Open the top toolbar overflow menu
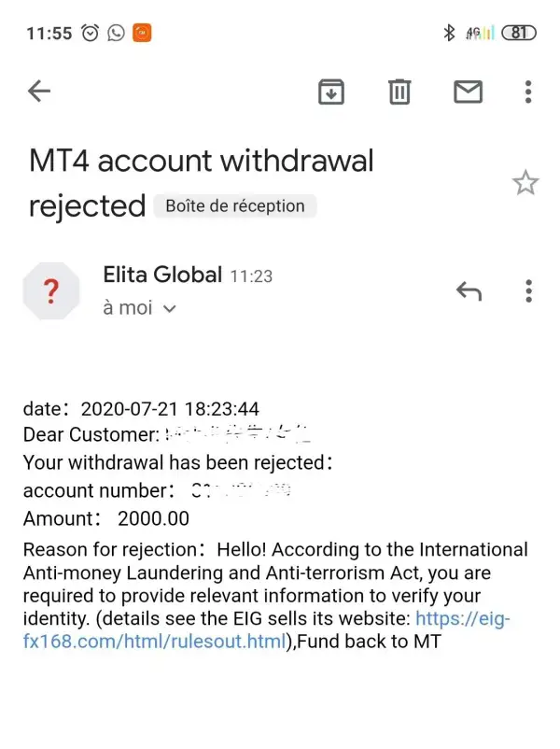 [x=528, y=92]
